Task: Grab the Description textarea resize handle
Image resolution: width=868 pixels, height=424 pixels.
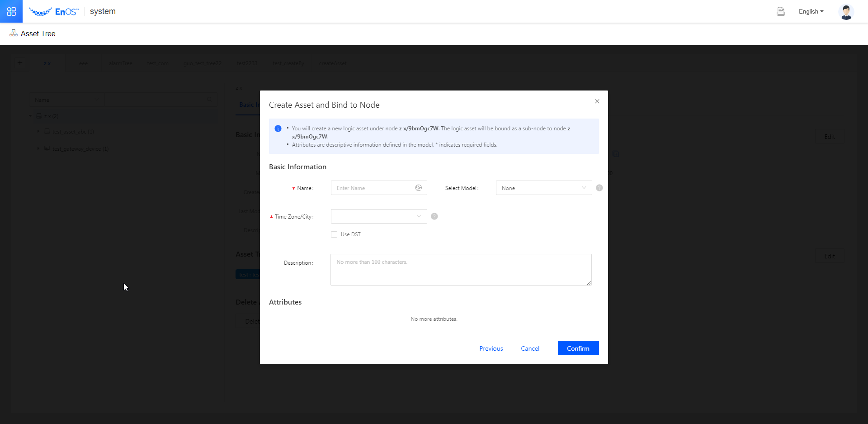Action: pos(589,283)
